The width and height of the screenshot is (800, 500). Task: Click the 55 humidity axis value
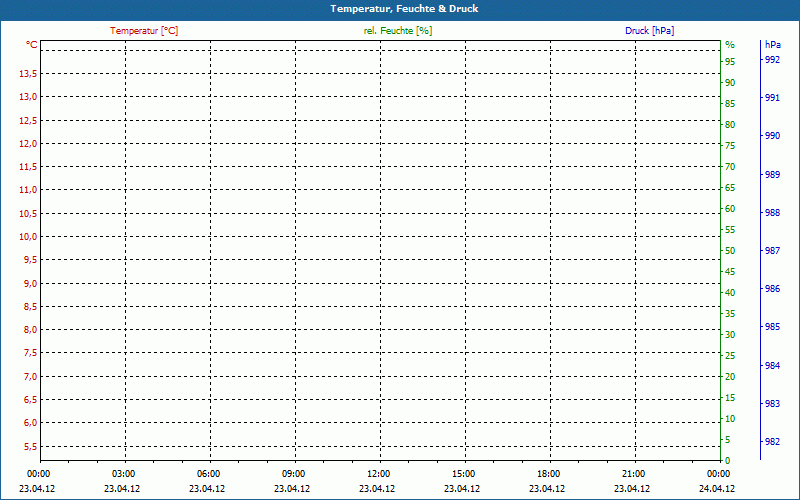(730, 230)
